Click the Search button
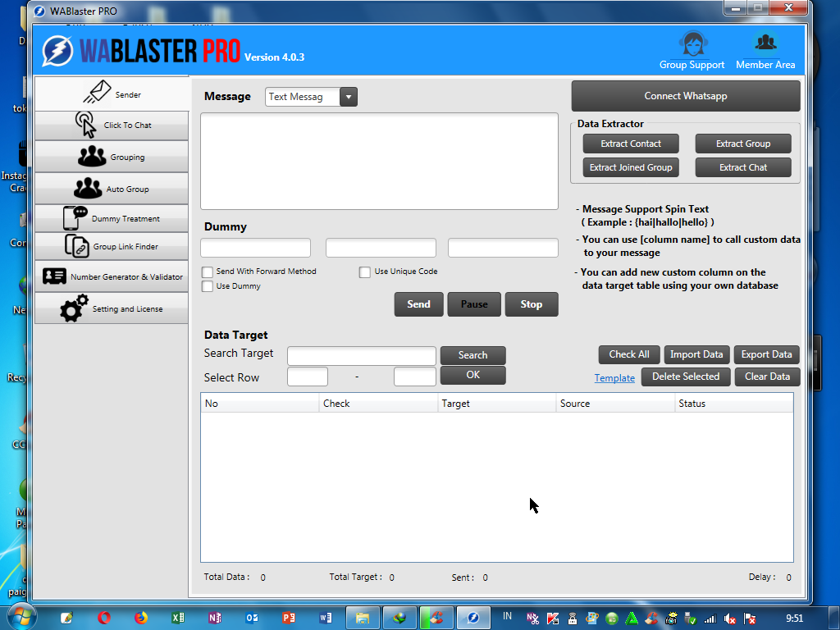This screenshot has width=840, height=630. (473, 355)
